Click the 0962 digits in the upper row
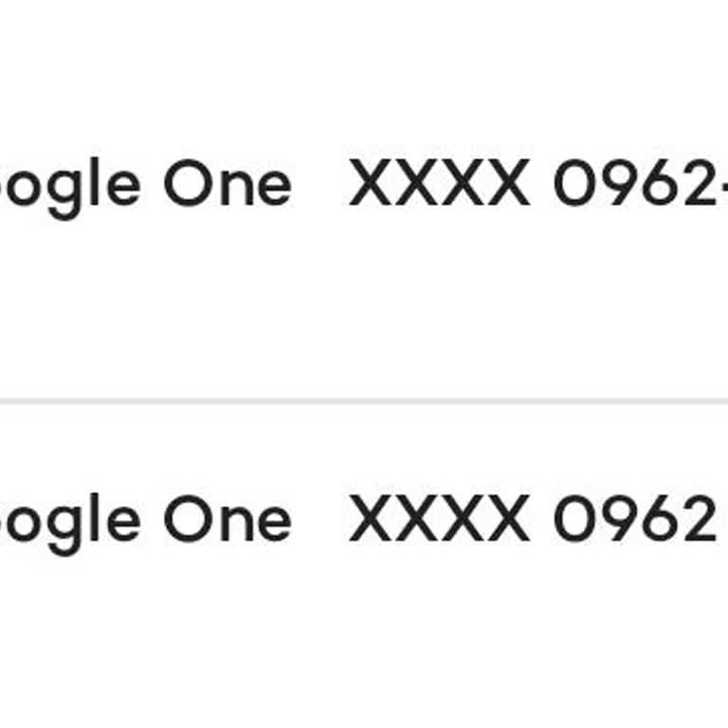 636,182
